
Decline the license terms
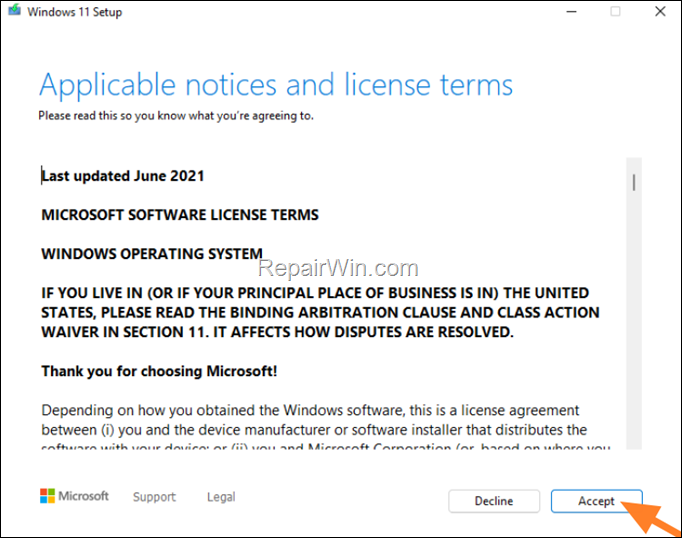tap(494, 501)
